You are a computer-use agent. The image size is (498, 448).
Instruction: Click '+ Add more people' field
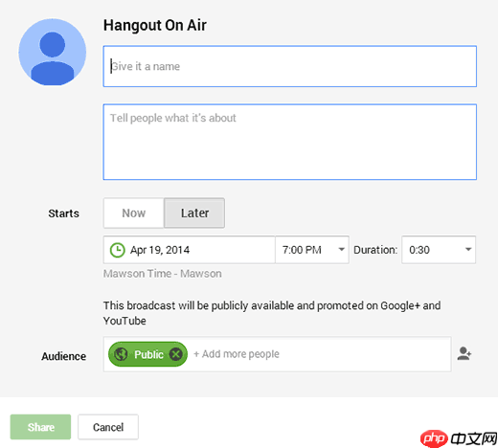[237, 354]
